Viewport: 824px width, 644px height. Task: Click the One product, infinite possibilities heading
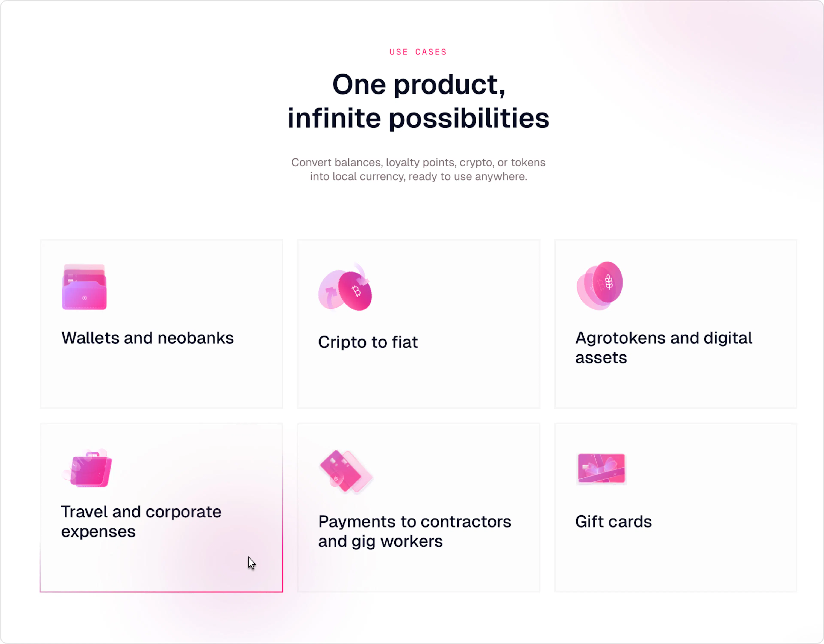point(418,101)
